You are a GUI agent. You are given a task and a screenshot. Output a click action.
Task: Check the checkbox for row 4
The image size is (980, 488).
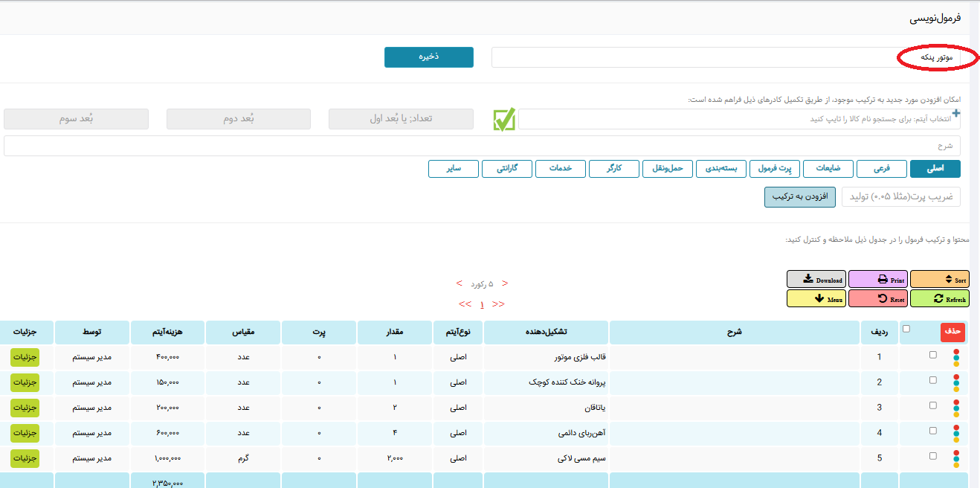tap(933, 431)
